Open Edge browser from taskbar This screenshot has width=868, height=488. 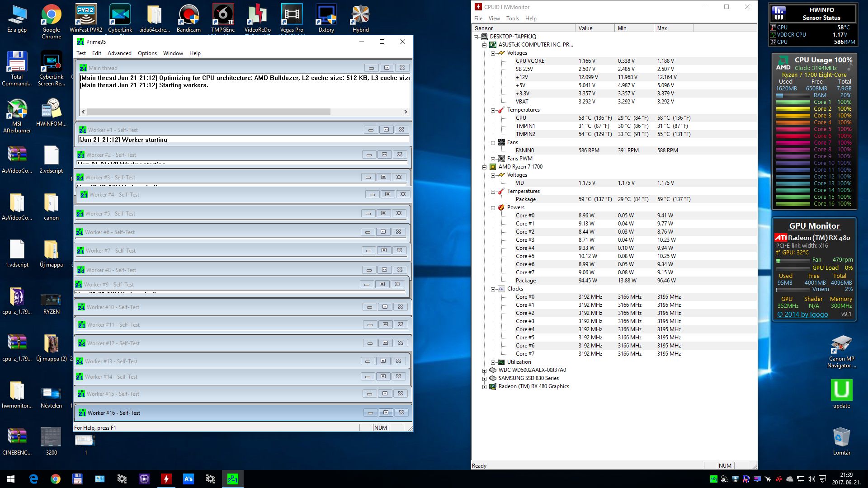tap(33, 479)
